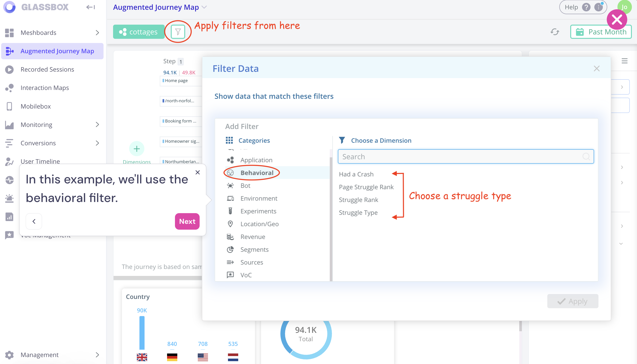Image resolution: width=637 pixels, height=364 pixels.
Task: Click the Dimensions plus icon on the map
Action: pos(137,149)
